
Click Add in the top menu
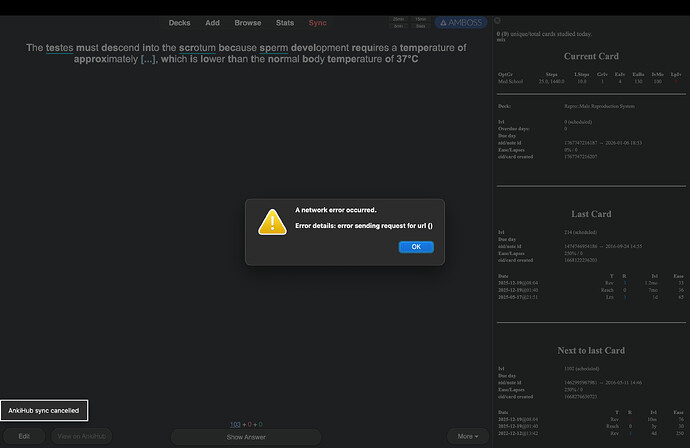[x=212, y=22]
